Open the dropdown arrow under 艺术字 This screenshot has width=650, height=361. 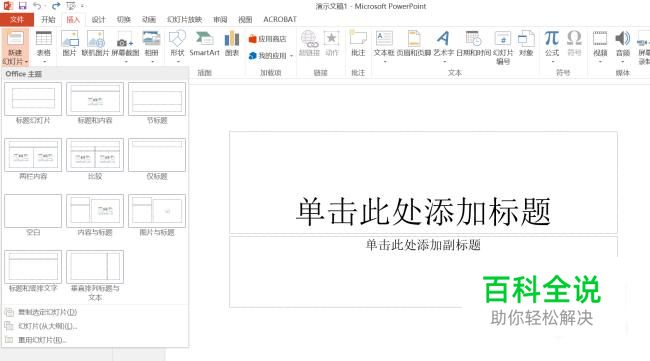[444, 62]
